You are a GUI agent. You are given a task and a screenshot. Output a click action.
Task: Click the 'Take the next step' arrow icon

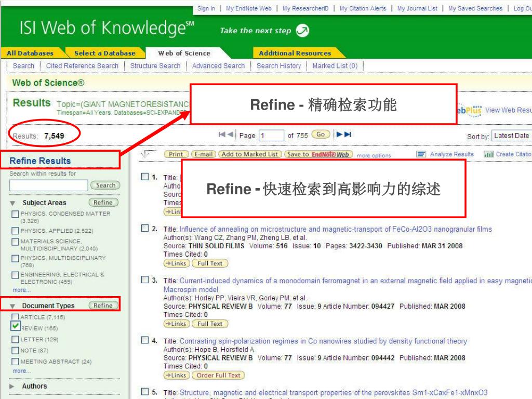click(302, 31)
